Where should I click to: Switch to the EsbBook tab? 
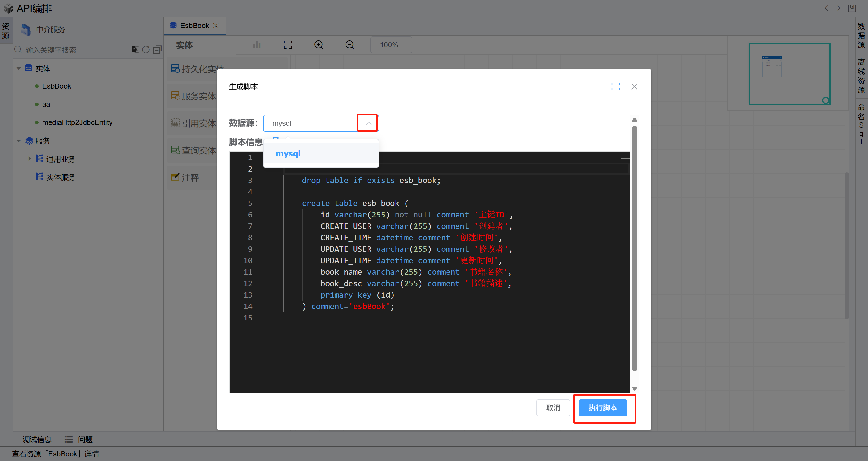194,26
